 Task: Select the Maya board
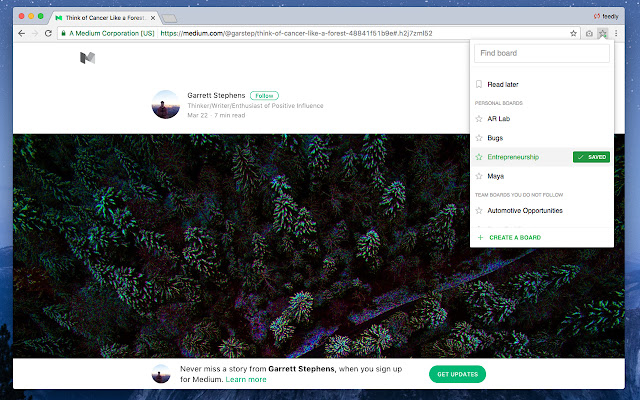pyautogui.click(x=496, y=176)
